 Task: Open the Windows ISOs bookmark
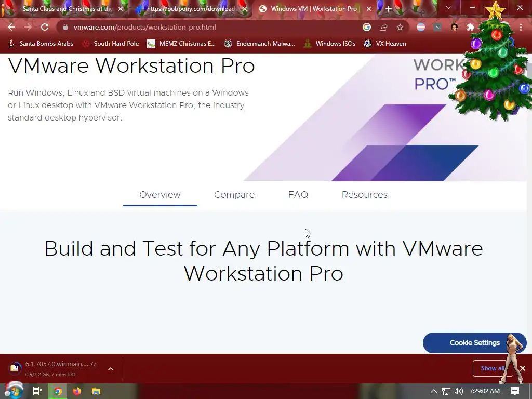click(x=330, y=44)
